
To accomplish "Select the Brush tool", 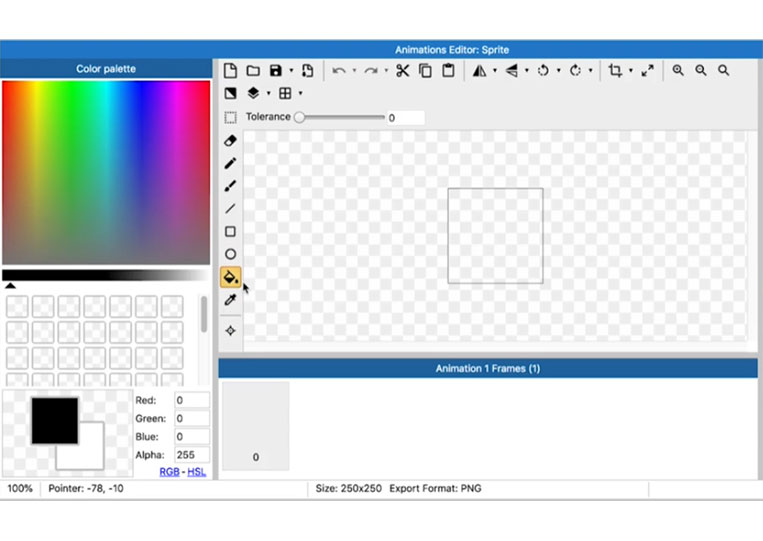I will click(x=230, y=186).
